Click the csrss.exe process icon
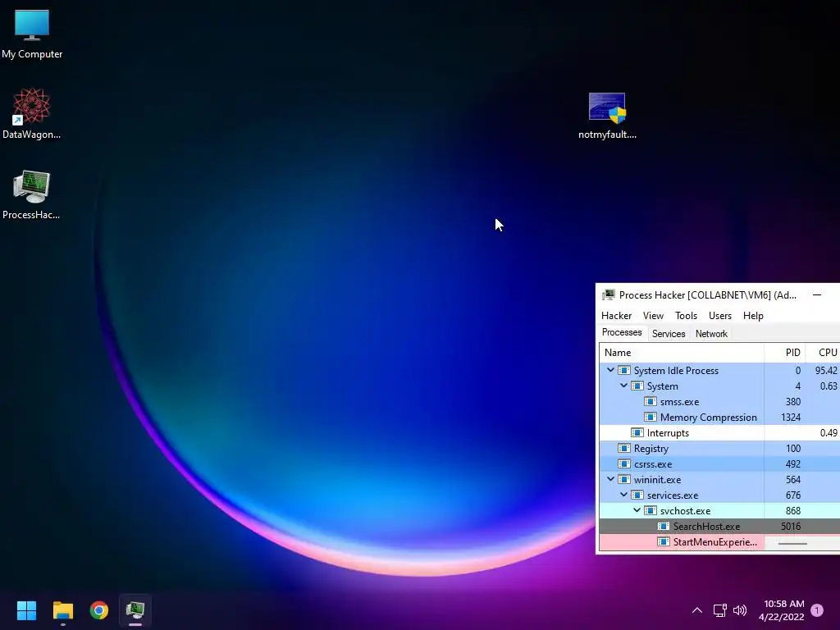840x630 pixels. pyautogui.click(x=624, y=464)
